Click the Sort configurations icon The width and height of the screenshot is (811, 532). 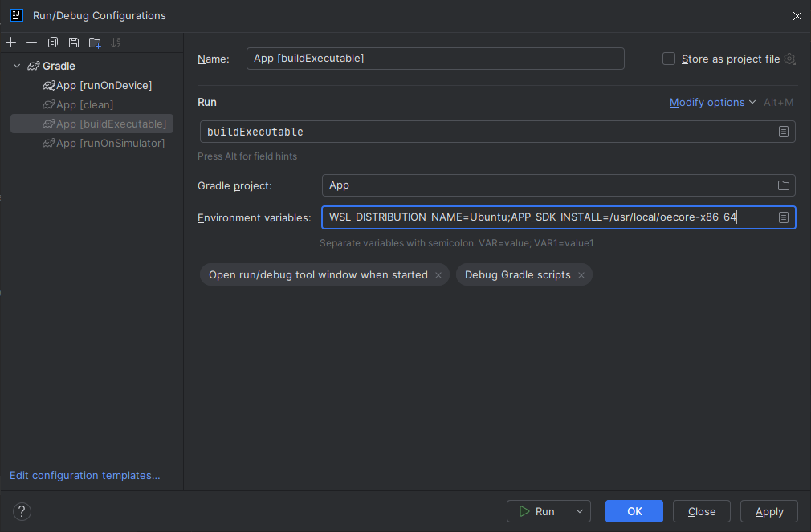click(116, 42)
